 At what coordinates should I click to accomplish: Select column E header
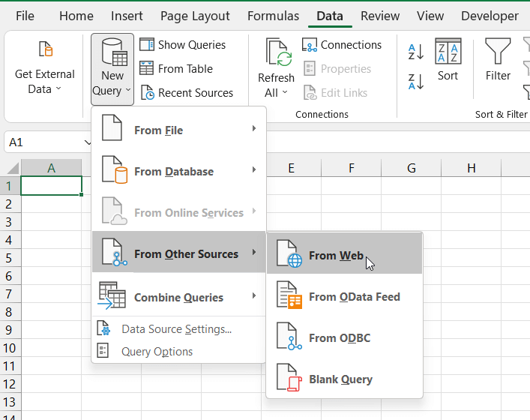tap(292, 168)
